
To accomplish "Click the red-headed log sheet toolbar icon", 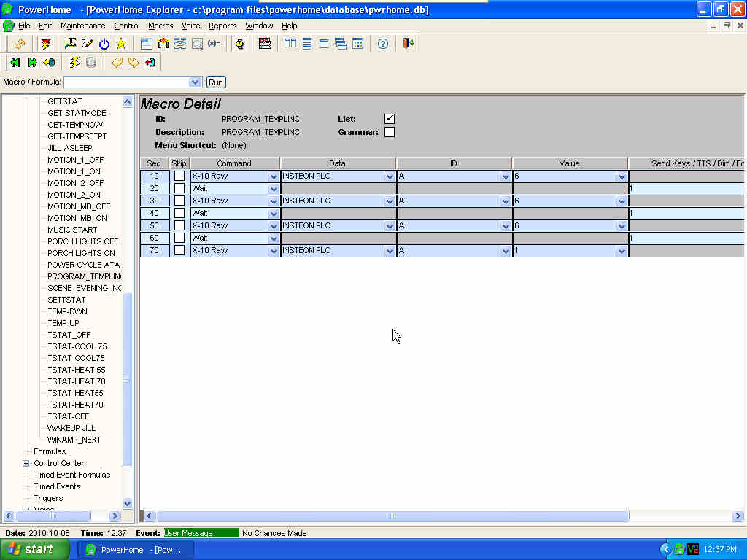I will pos(265,44).
